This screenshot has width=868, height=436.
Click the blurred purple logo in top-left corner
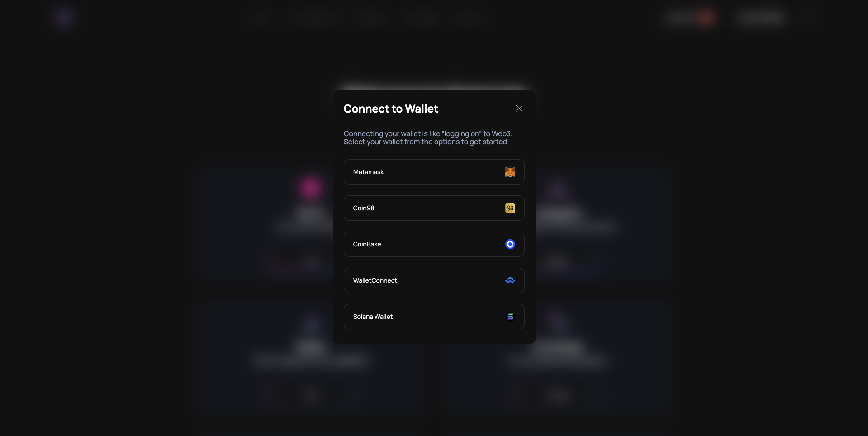[x=63, y=18]
